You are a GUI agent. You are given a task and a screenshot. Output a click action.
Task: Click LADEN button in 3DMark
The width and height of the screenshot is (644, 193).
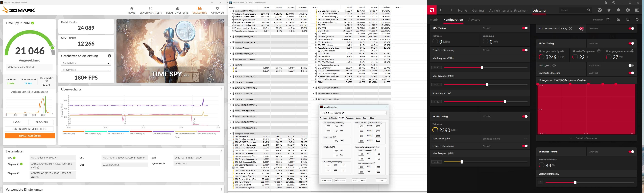pyautogui.click(x=17, y=122)
